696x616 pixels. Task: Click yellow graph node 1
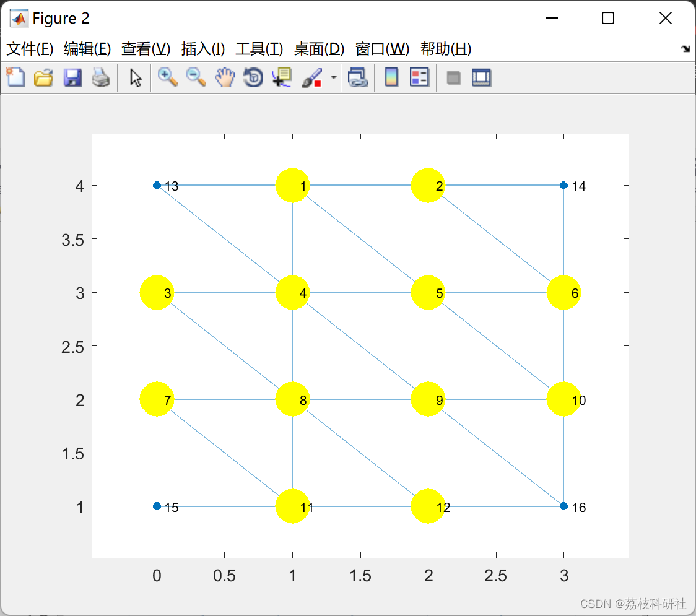click(292, 186)
